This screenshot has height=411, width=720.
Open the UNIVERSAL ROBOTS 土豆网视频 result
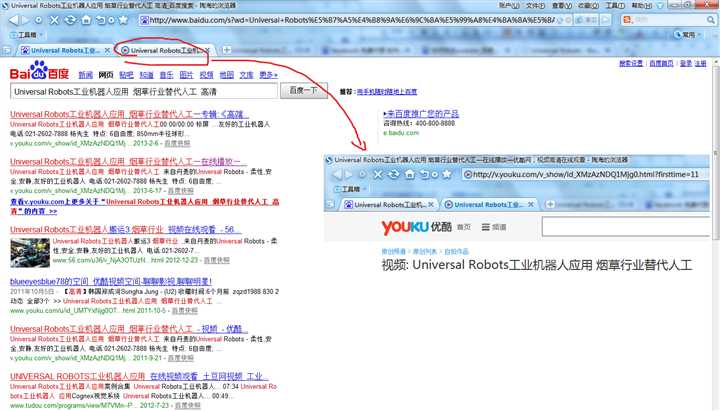click(139, 377)
